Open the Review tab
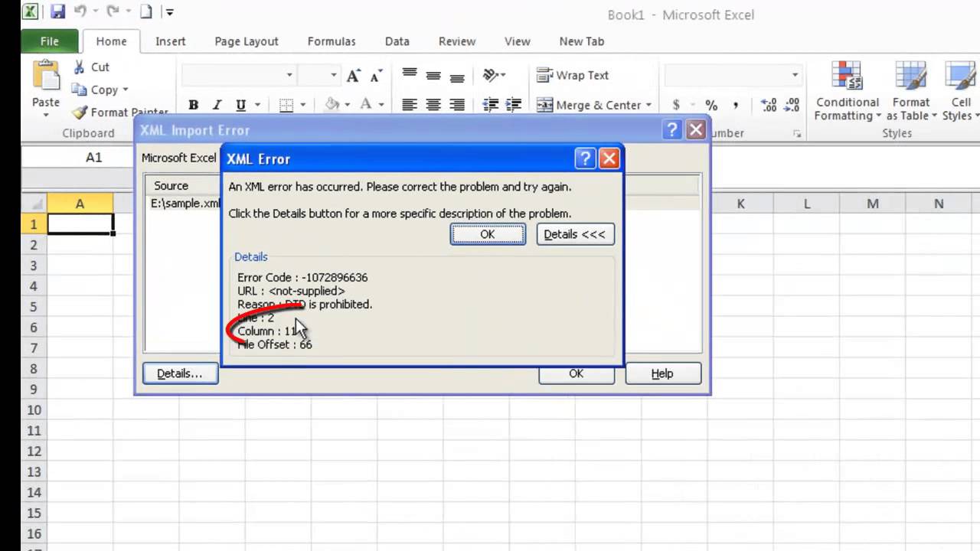Screen dimensions: 980x551 tap(457, 41)
